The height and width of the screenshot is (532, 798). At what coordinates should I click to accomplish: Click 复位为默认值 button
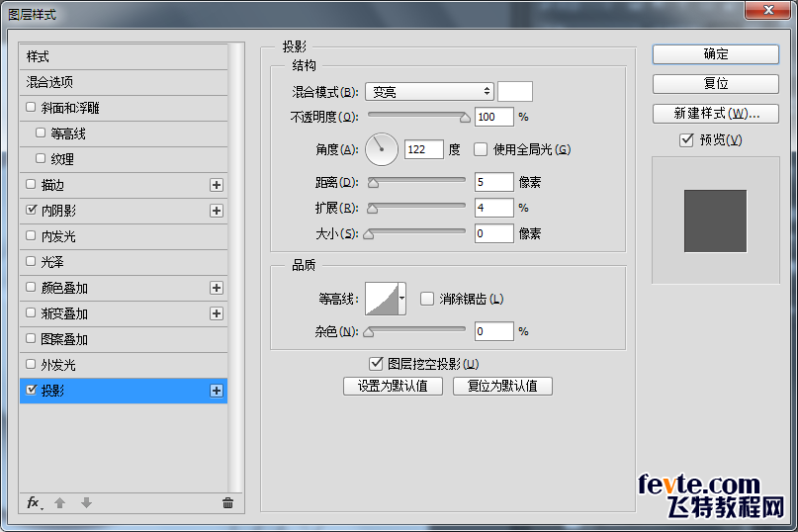point(502,386)
